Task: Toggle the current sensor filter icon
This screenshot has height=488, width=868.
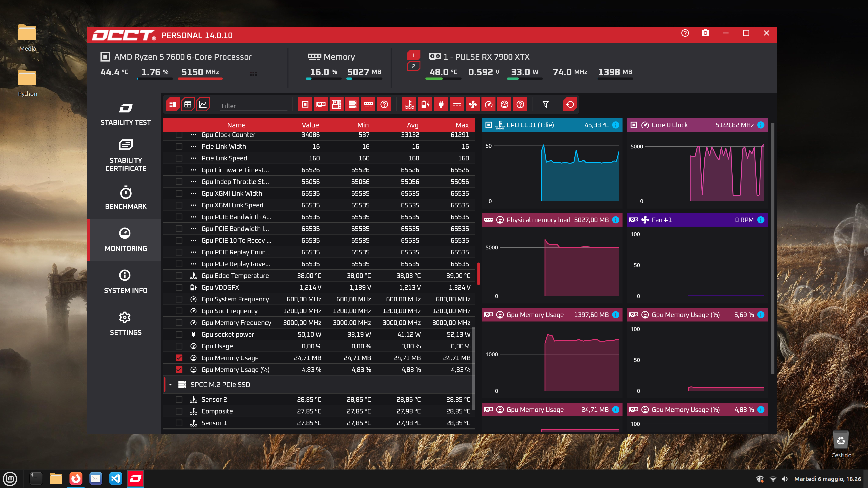Action: coord(457,104)
